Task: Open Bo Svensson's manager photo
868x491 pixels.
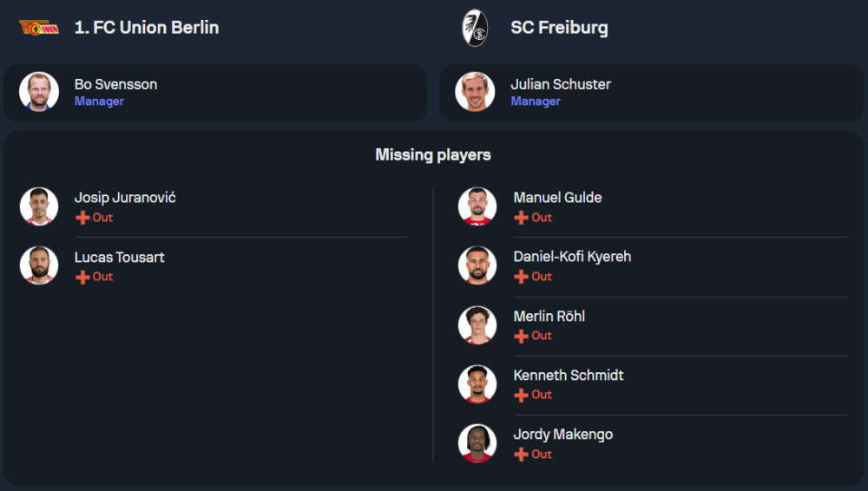Action: tap(39, 92)
